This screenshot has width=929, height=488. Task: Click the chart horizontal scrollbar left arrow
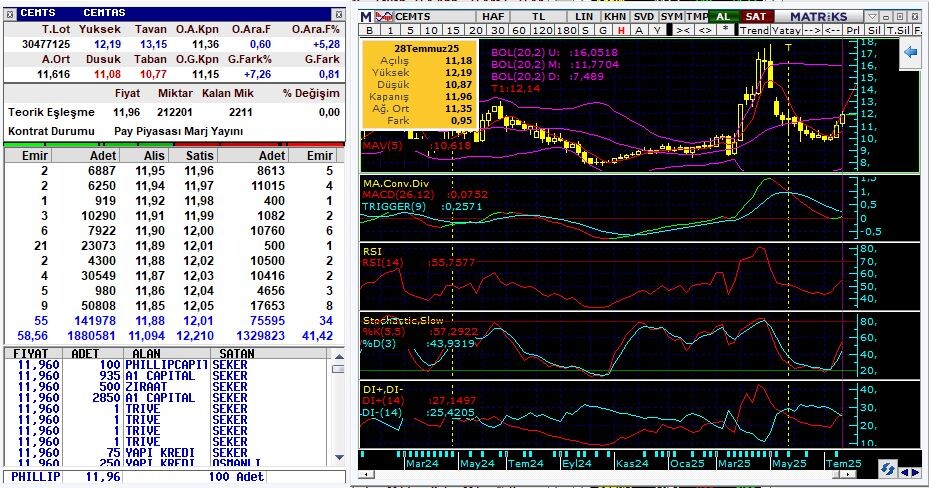(366, 474)
